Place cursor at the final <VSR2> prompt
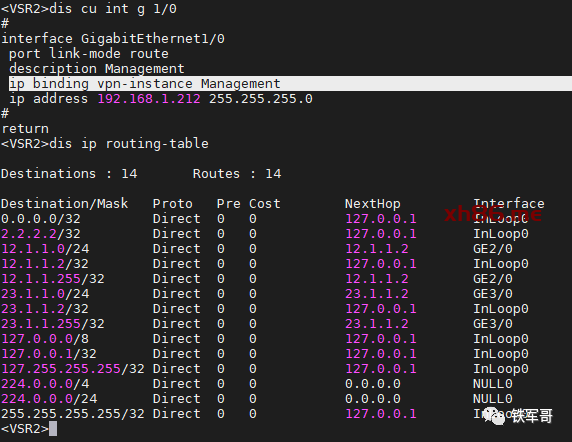 tap(53, 429)
